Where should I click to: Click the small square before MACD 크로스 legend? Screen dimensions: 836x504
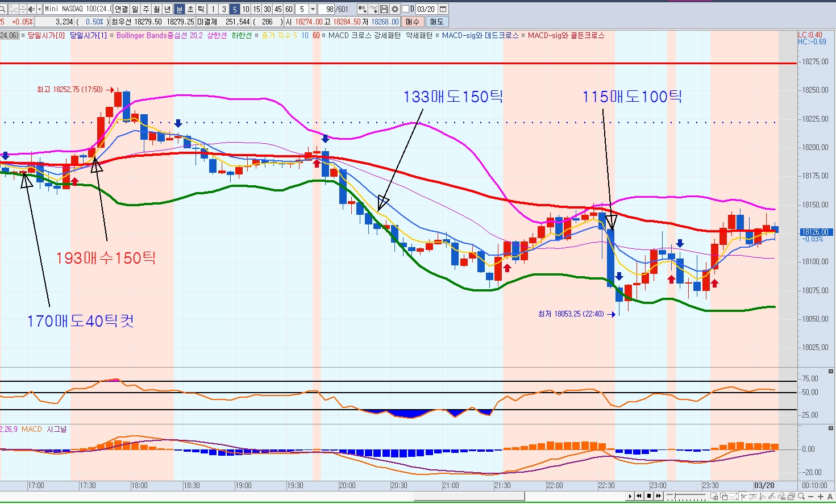pyautogui.click(x=324, y=35)
